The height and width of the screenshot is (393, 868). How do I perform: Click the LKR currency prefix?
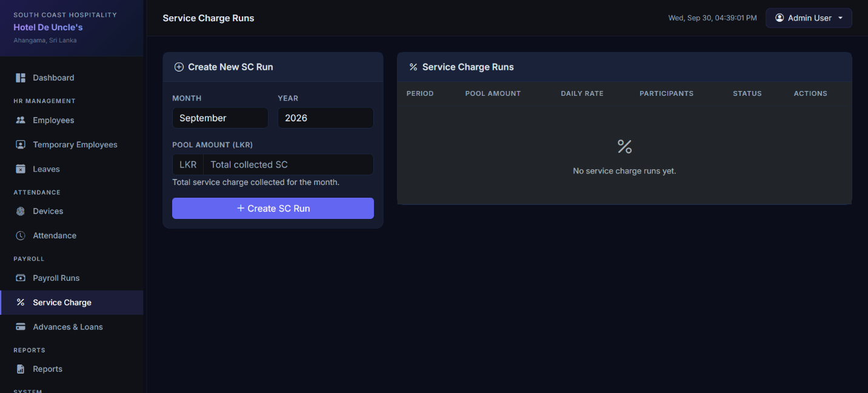point(188,164)
